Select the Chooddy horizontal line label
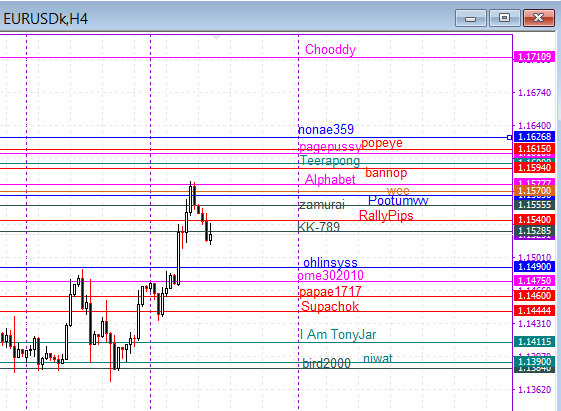The height and width of the screenshot is (411, 561). pyautogui.click(x=330, y=49)
